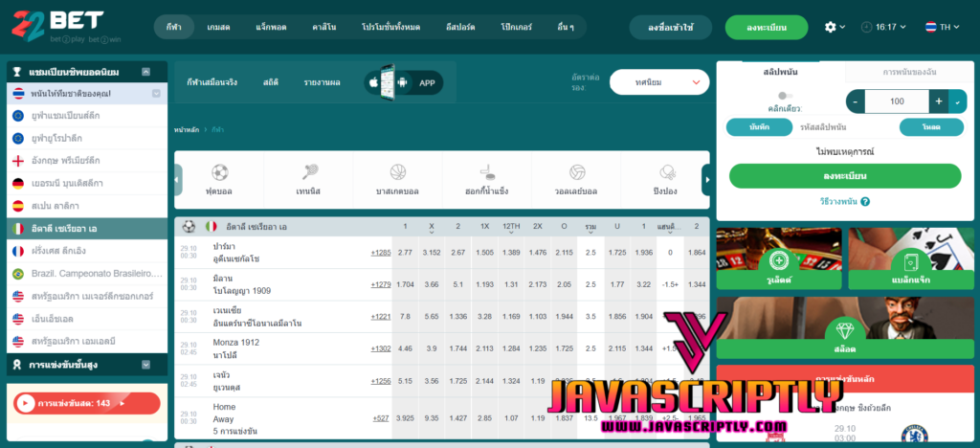Screen dimensions: 980x448
Task: Click the live matches play icon (การแข่งขันสด)
Action: pyautogui.click(x=25, y=404)
